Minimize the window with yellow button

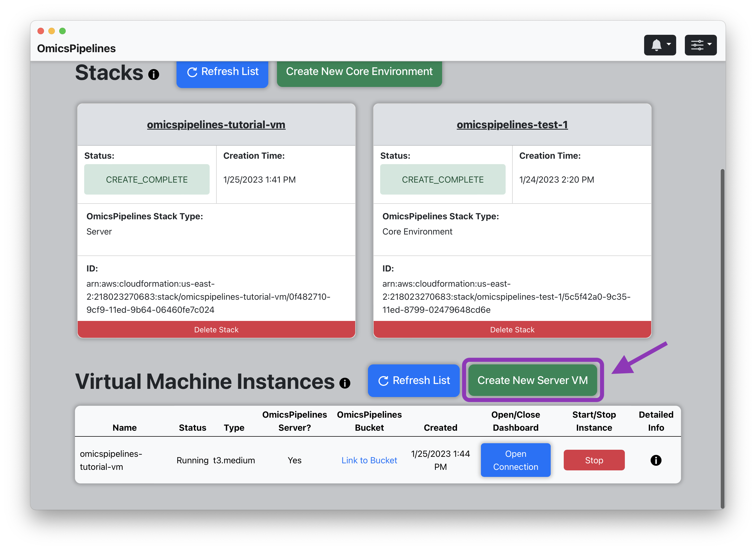[51, 31]
